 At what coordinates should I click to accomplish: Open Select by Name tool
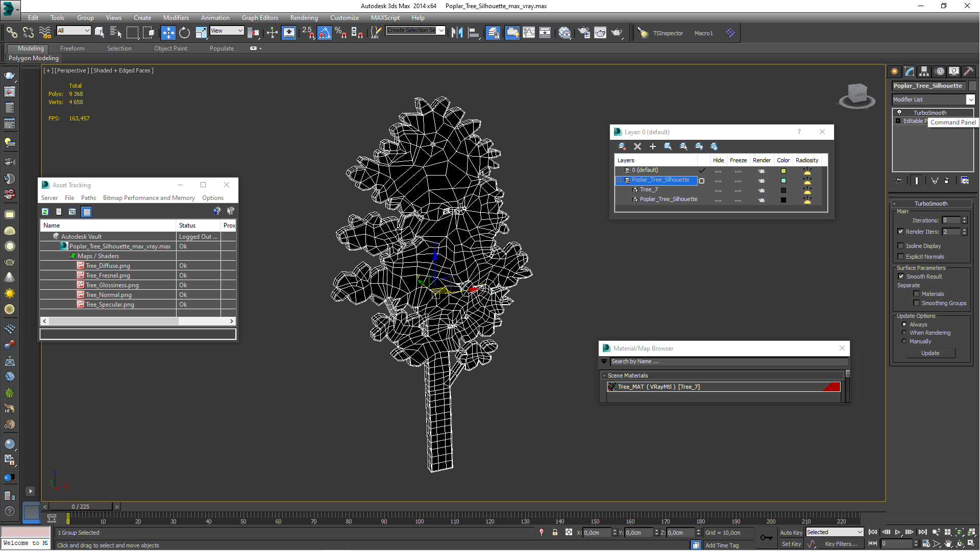click(x=116, y=33)
